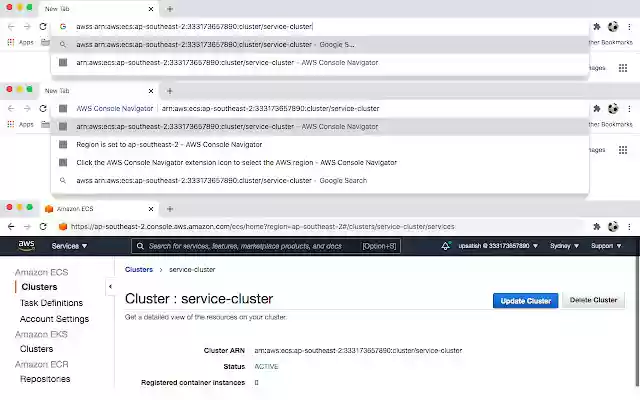
Task: Open notifications bell icon
Action: [445, 246]
